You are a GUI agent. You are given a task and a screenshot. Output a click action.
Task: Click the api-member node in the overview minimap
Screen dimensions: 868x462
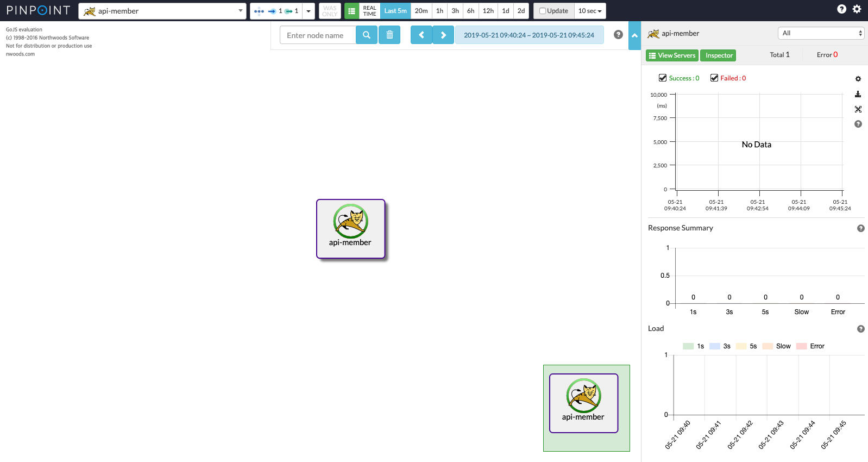click(584, 403)
